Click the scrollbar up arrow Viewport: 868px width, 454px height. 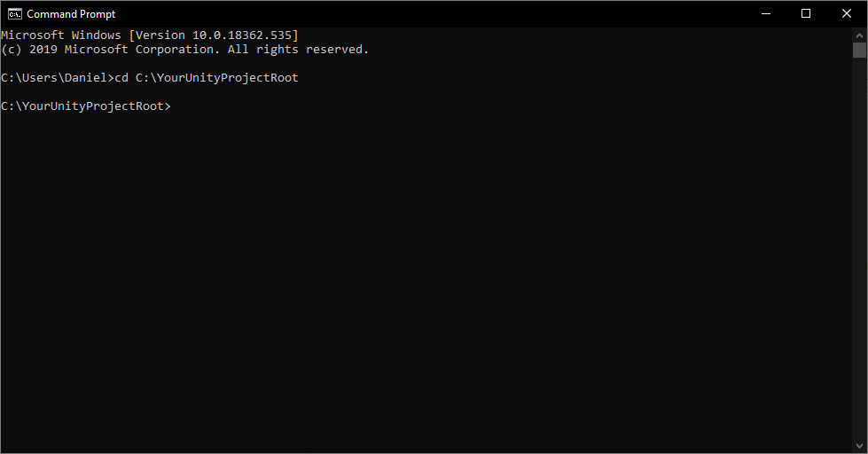click(x=859, y=35)
